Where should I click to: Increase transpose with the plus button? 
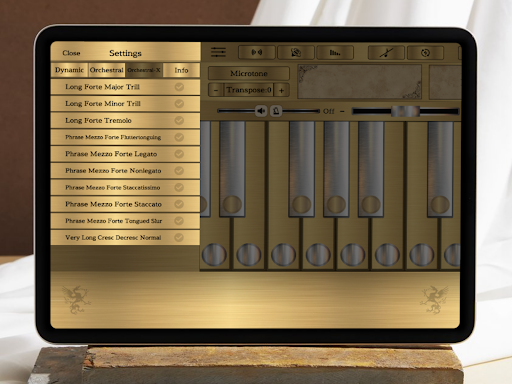(x=282, y=90)
